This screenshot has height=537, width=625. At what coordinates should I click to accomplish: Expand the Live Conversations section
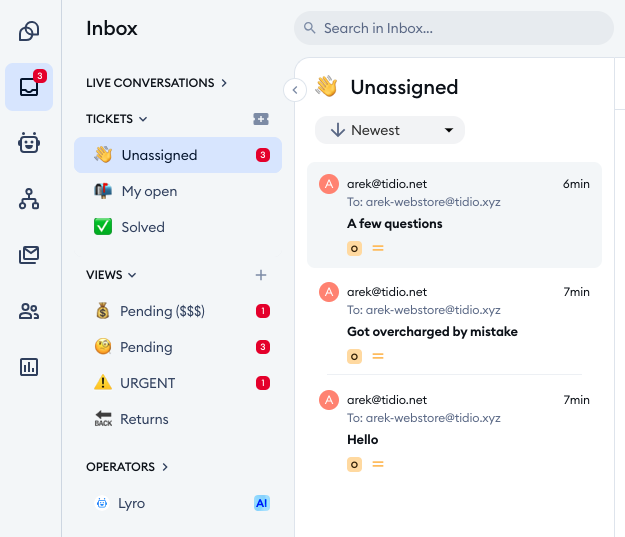tap(156, 83)
